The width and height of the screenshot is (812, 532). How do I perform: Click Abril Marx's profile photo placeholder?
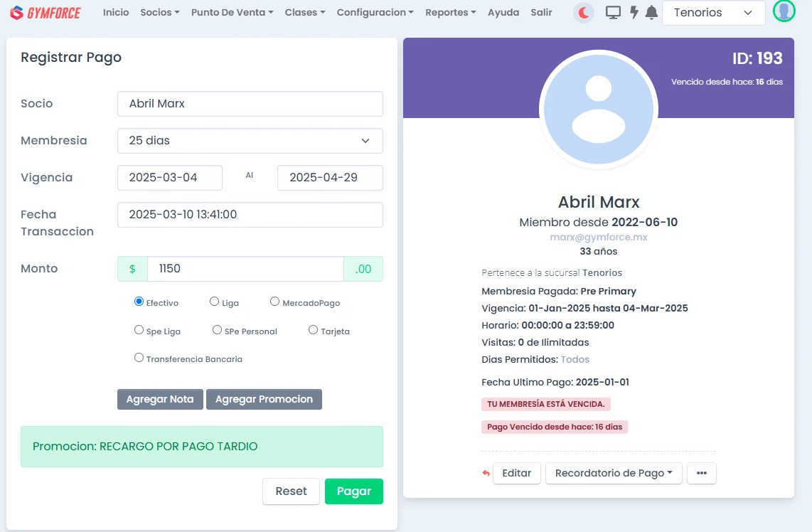click(598, 110)
